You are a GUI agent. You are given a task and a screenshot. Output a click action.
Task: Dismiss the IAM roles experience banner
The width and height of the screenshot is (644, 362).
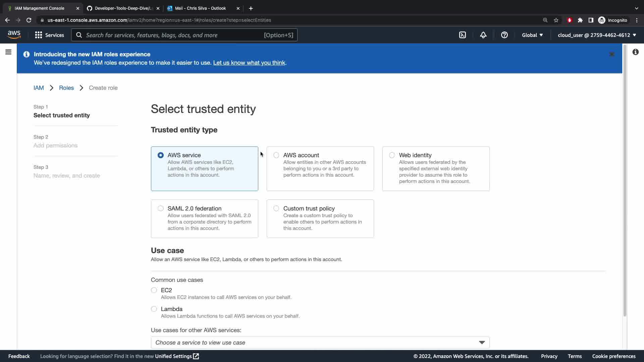611,54
